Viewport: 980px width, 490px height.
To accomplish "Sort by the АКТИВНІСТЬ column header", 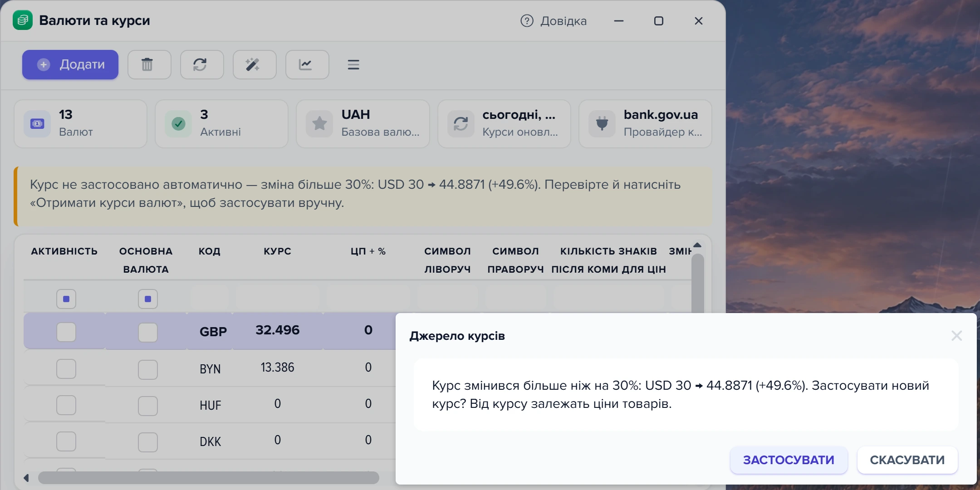I will (64, 251).
